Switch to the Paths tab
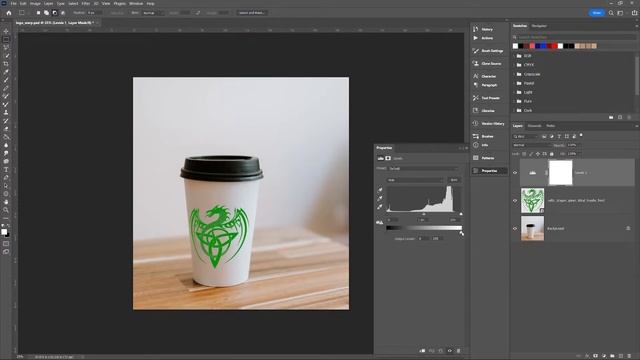The height and width of the screenshot is (360, 640). pos(551,126)
